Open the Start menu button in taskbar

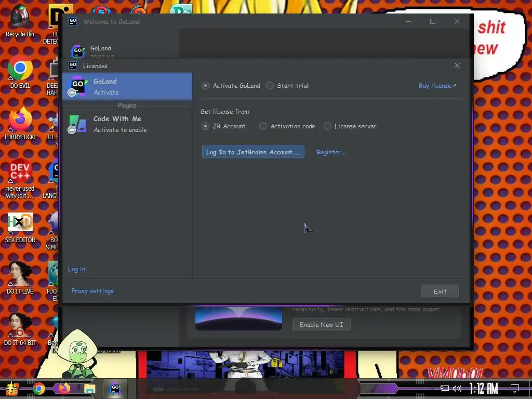12,389
